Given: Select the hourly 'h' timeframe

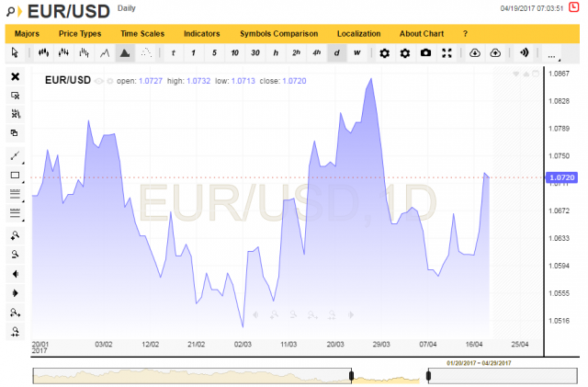Looking at the screenshot, I should click(276, 53).
